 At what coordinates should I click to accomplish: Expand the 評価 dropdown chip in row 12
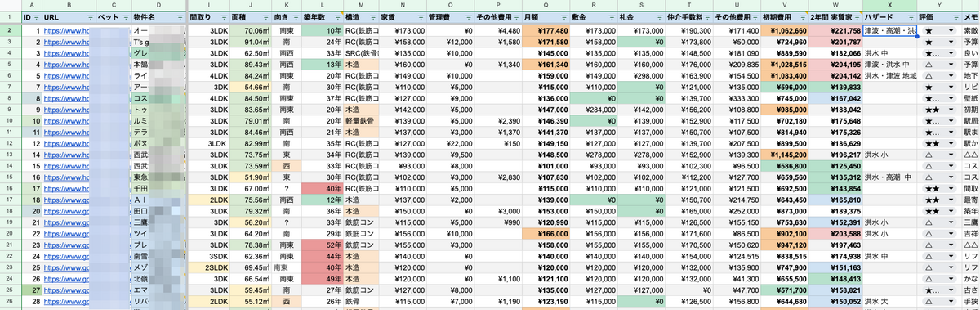pos(951,142)
